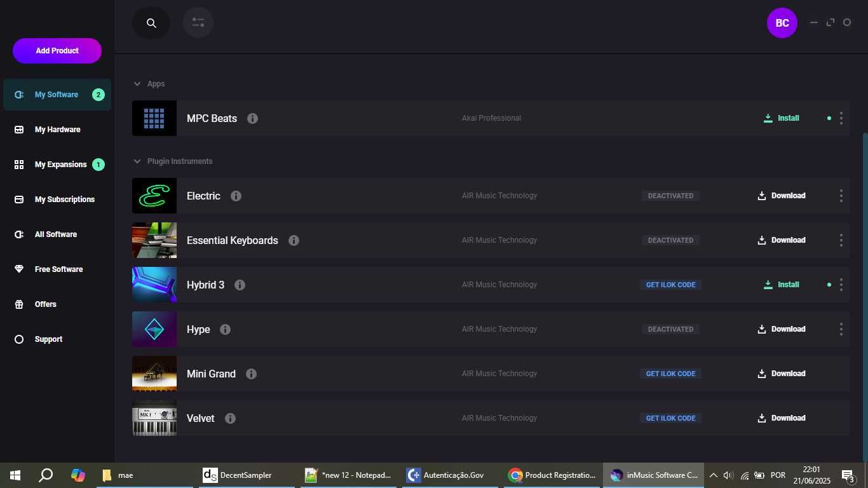This screenshot has height=488, width=868.
Task: Open Copilot from taskbar
Action: (78, 475)
